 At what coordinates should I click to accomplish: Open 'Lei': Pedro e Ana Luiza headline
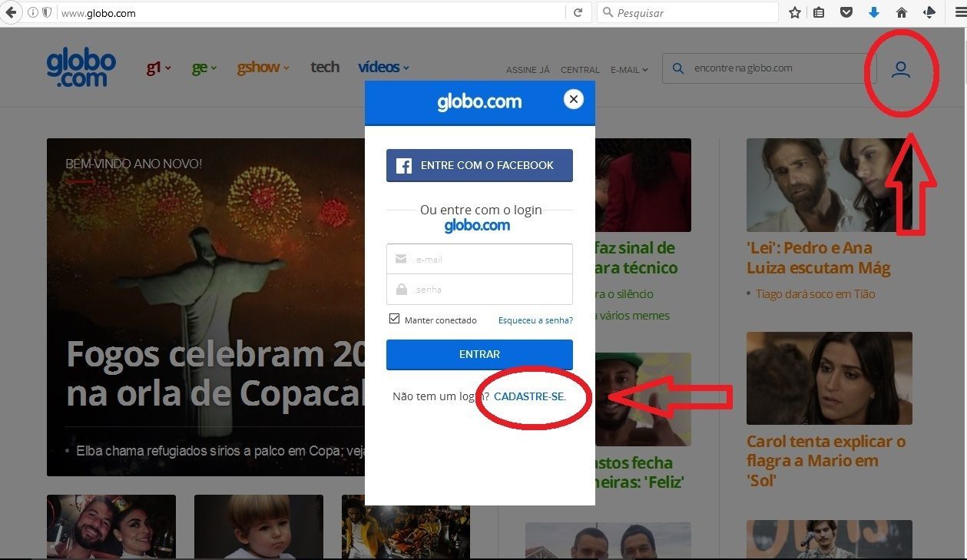[x=819, y=258]
